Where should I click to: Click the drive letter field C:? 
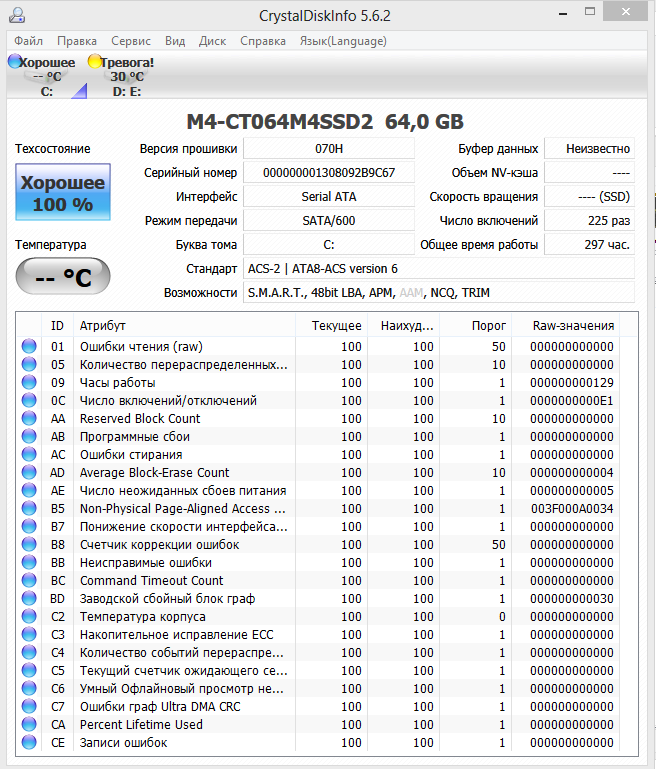coord(329,245)
